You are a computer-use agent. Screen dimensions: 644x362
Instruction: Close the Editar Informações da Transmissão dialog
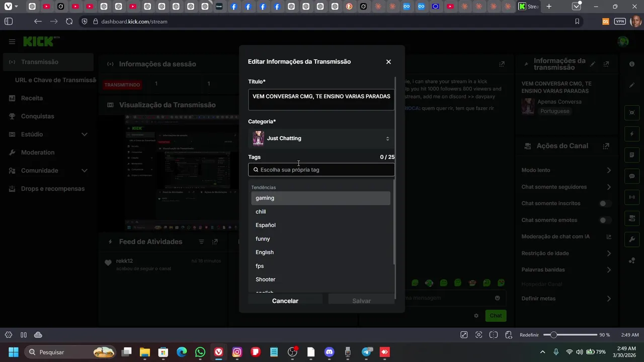(x=388, y=62)
